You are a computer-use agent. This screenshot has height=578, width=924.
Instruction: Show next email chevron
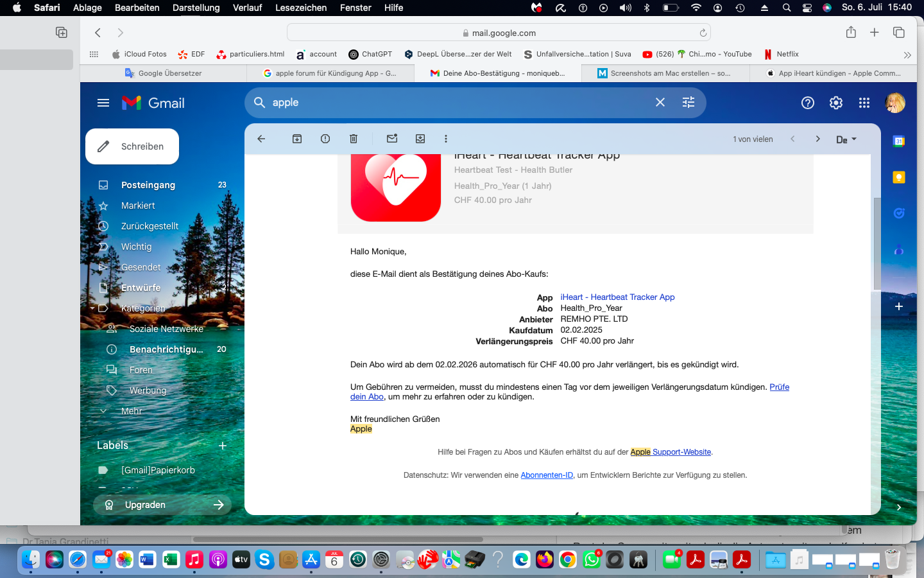(817, 139)
